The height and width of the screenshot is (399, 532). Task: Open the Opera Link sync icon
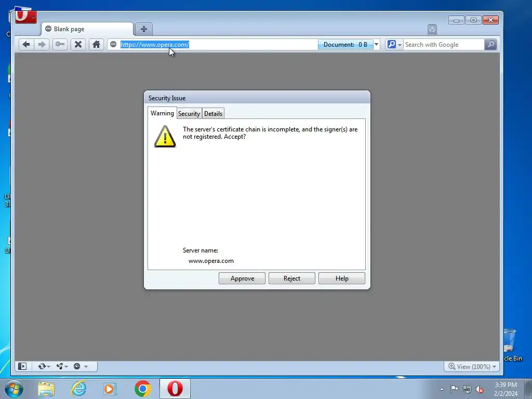[x=44, y=366]
